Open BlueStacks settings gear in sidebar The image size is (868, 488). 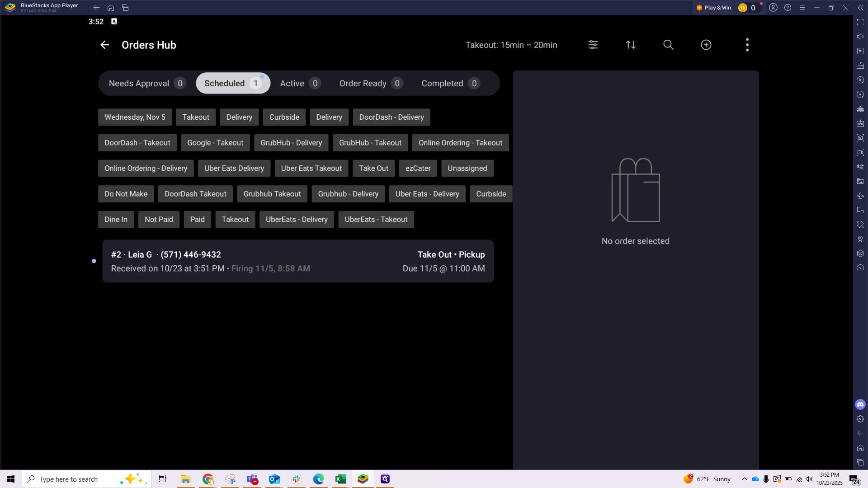pos(860,419)
